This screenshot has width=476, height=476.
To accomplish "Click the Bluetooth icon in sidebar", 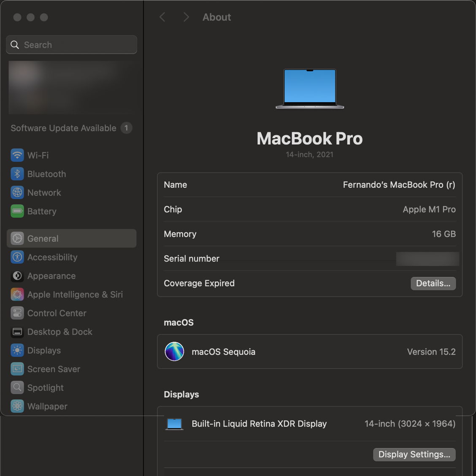I will (17, 174).
